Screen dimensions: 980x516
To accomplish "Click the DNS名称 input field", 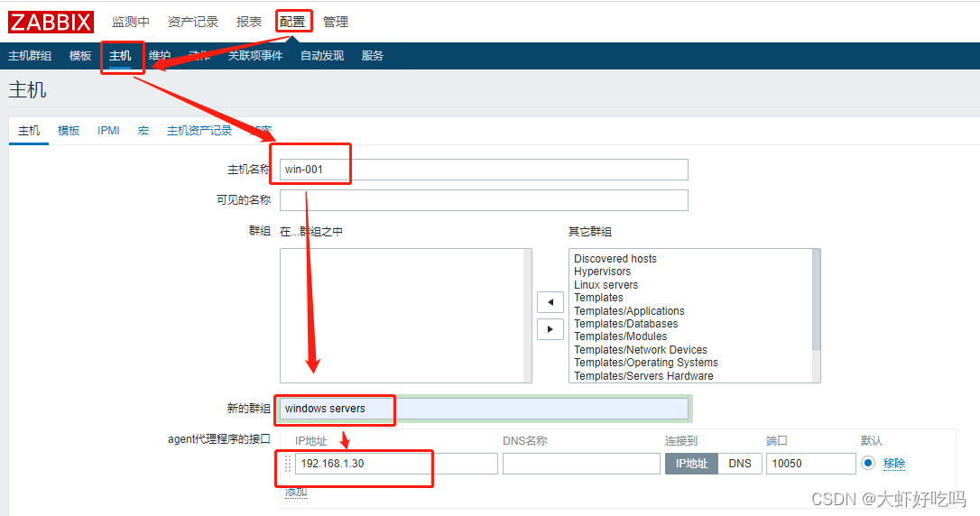I will (x=581, y=464).
